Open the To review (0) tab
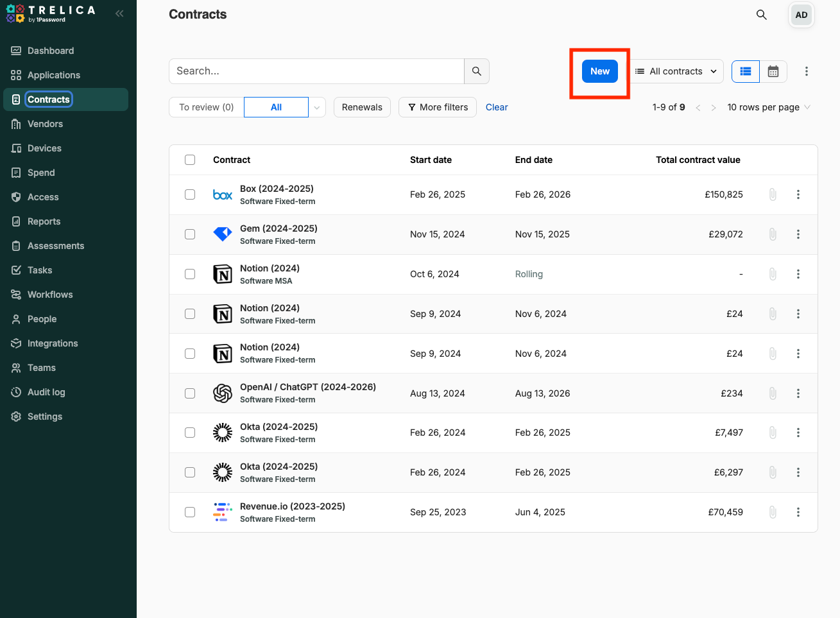The image size is (840, 618). click(206, 107)
